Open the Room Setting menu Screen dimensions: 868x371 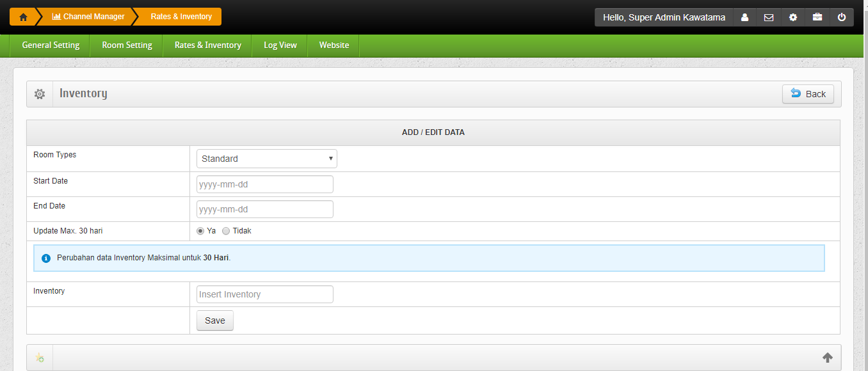[x=127, y=45]
